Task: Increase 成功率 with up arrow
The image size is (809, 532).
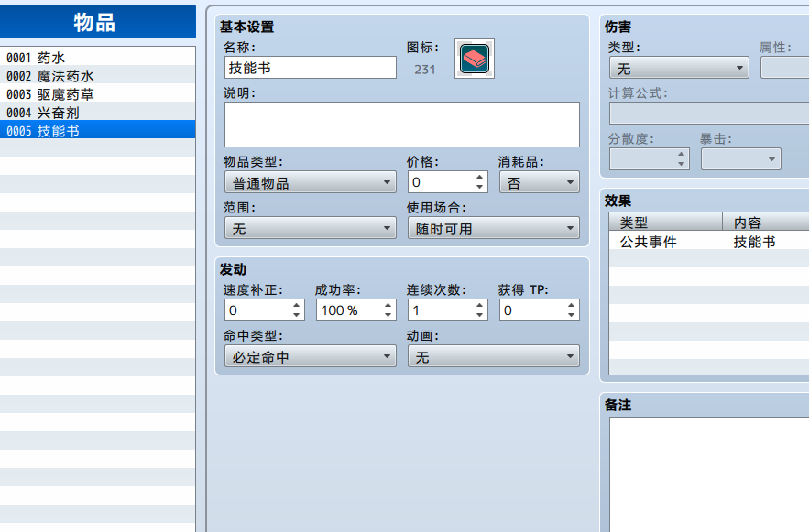Action: click(x=388, y=305)
